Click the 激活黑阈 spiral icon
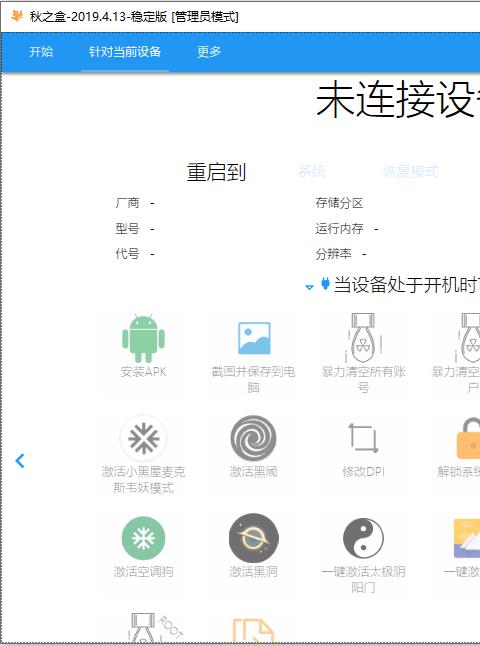 click(x=253, y=438)
